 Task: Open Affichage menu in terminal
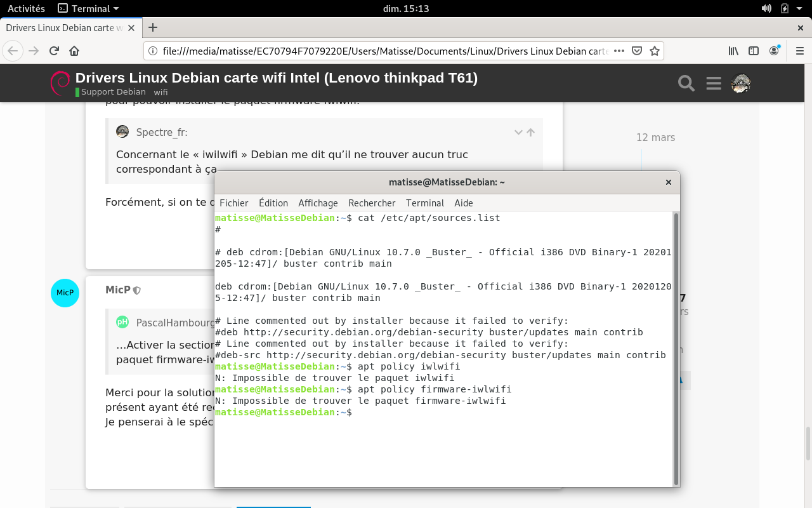click(318, 203)
